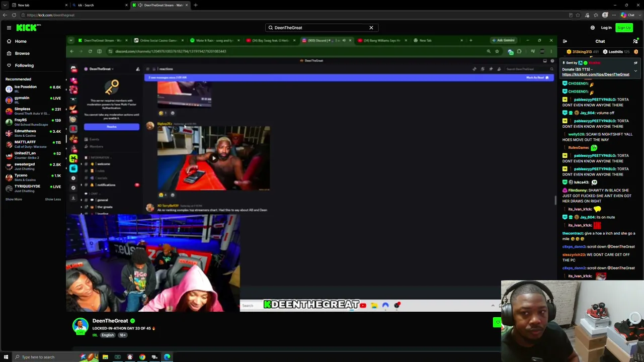Screen dimensions: 644x362
Task: Collapse recommended list with Show Less
Action: click(x=53, y=199)
